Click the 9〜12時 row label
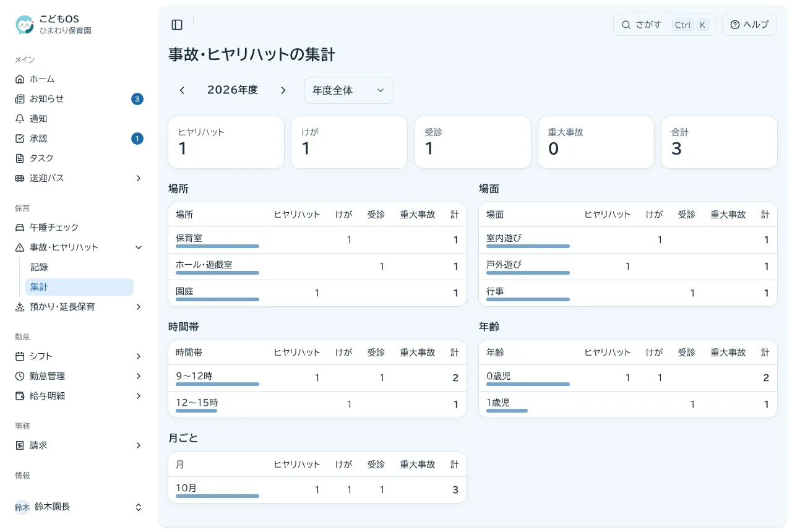 pyautogui.click(x=194, y=376)
